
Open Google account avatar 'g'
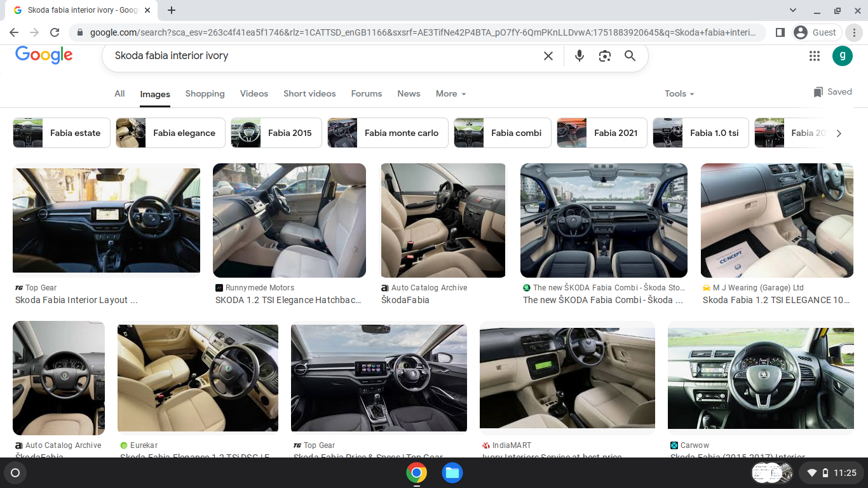tap(843, 56)
